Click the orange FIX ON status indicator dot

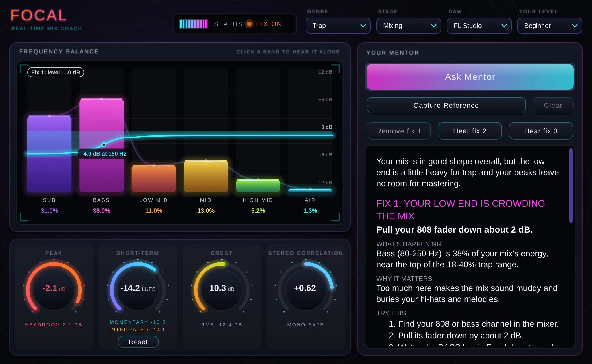pos(249,24)
